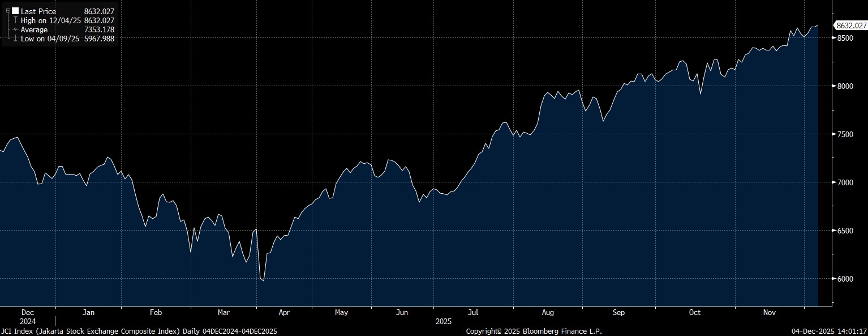Click the Mar label on the time axis
Image resolution: width=868 pixels, height=336 pixels.
point(224,312)
